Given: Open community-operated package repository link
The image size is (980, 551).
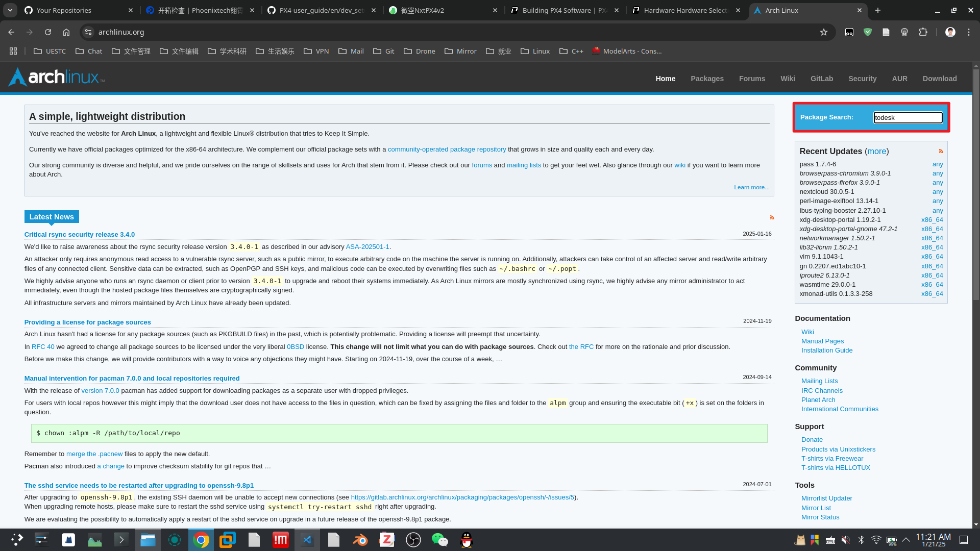Looking at the screenshot, I should (x=447, y=149).
